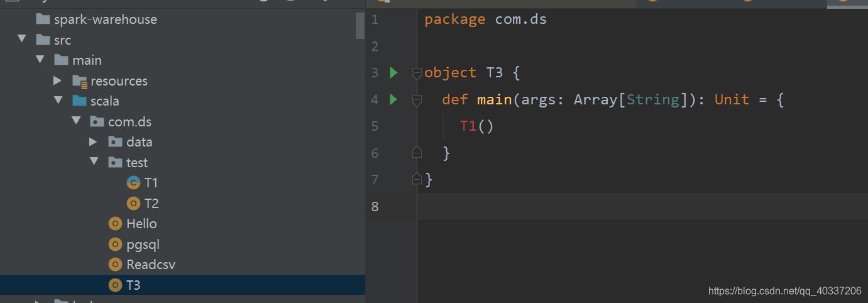This screenshot has width=868, height=303.
Task: Click the 'def' keyword on line 4
Action: coord(455,99)
